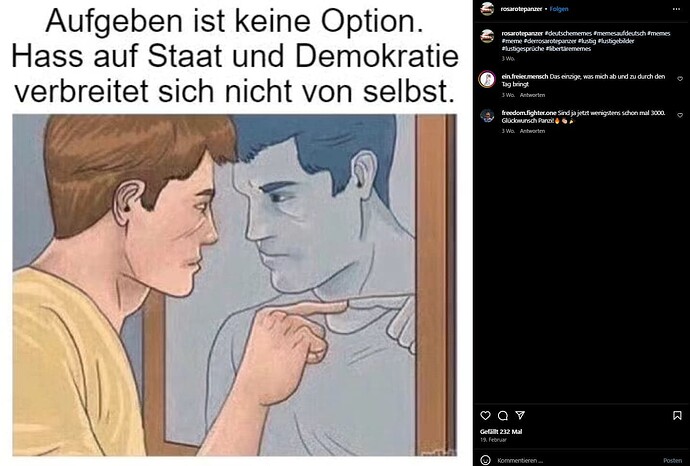Open the comment speech bubble icon
The image size is (690, 466).
coord(503,415)
